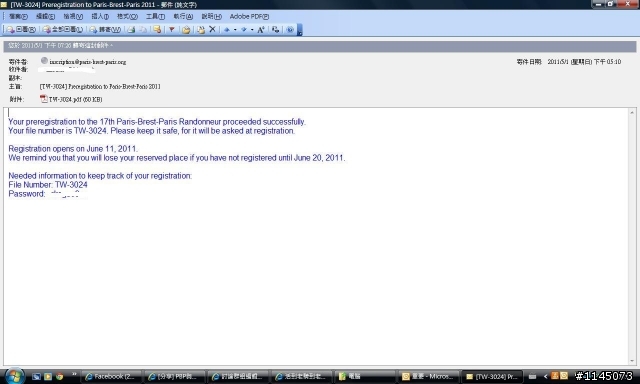Click the window minimize button
640x384 pixels.
coord(598,4)
